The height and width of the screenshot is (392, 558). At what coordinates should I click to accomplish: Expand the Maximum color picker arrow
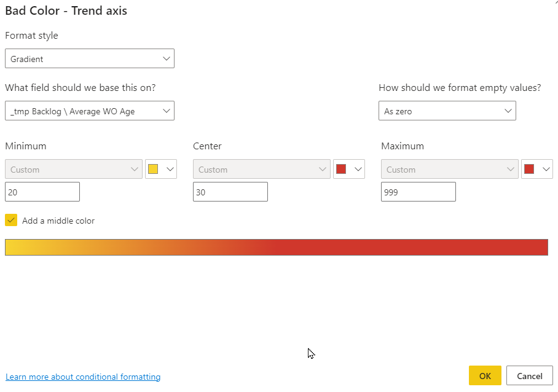point(546,170)
